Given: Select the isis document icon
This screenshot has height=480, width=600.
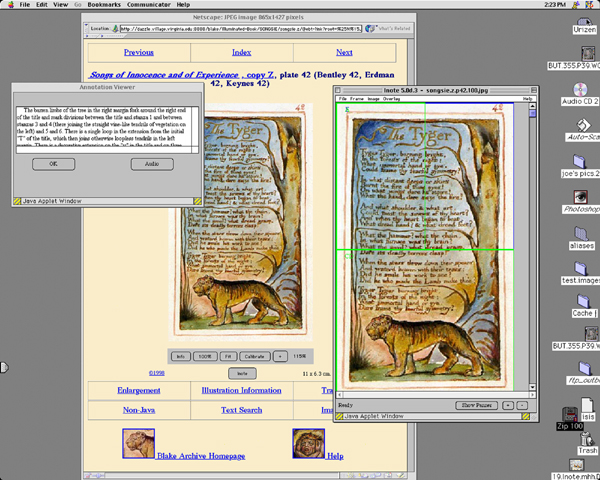Looking at the screenshot, I should [587, 405].
